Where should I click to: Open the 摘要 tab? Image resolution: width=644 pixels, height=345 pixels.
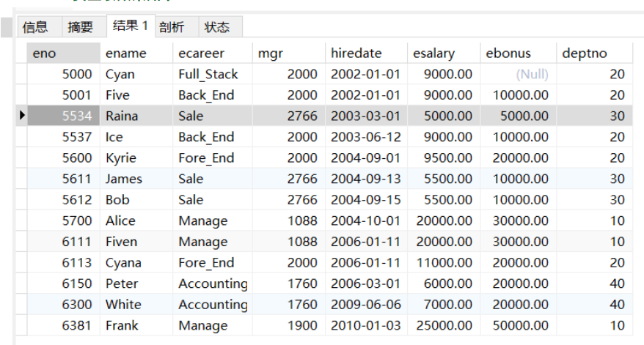(81, 27)
